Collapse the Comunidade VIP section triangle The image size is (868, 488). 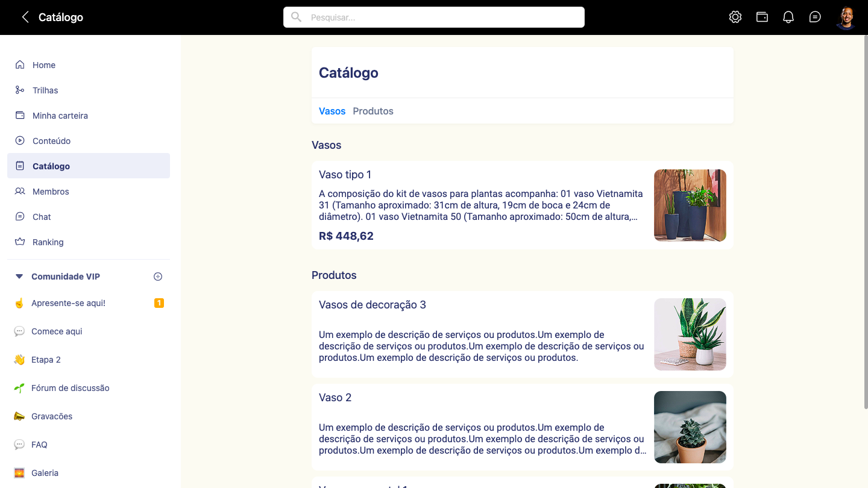19,277
